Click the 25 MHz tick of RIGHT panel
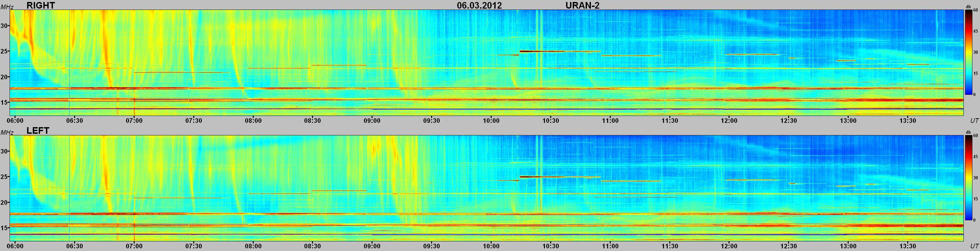Image resolution: width=980 pixels, height=251 pixels. tap(4, 51)
